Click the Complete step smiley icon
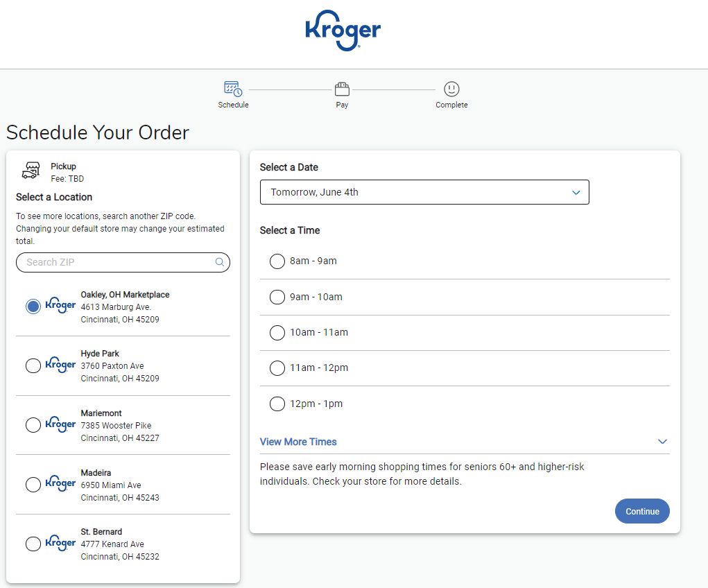Viewport: 708px width, 588px height. [451, 89]
